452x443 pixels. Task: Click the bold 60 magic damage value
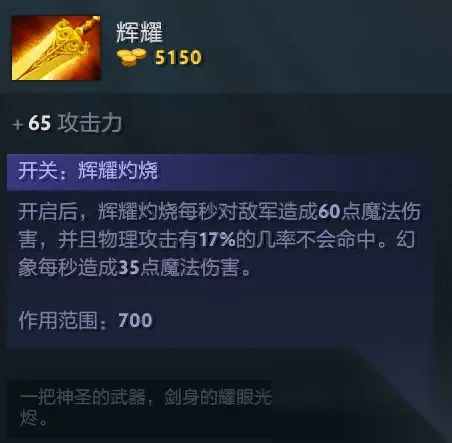[x=329, y=211]
